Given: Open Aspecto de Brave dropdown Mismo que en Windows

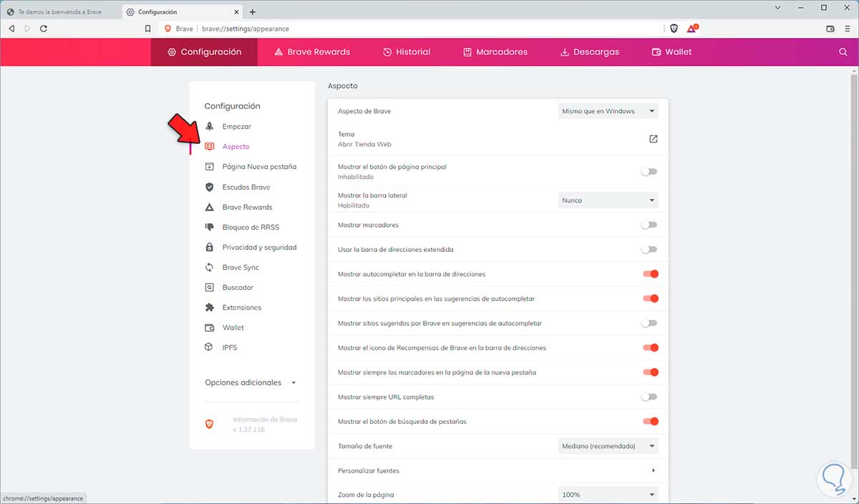Looking at the screenshot, I should [608, 111].
